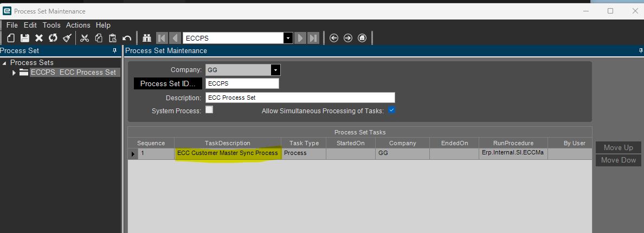Click the Move Up button
644x233 pixels.
tap(619, 147)
